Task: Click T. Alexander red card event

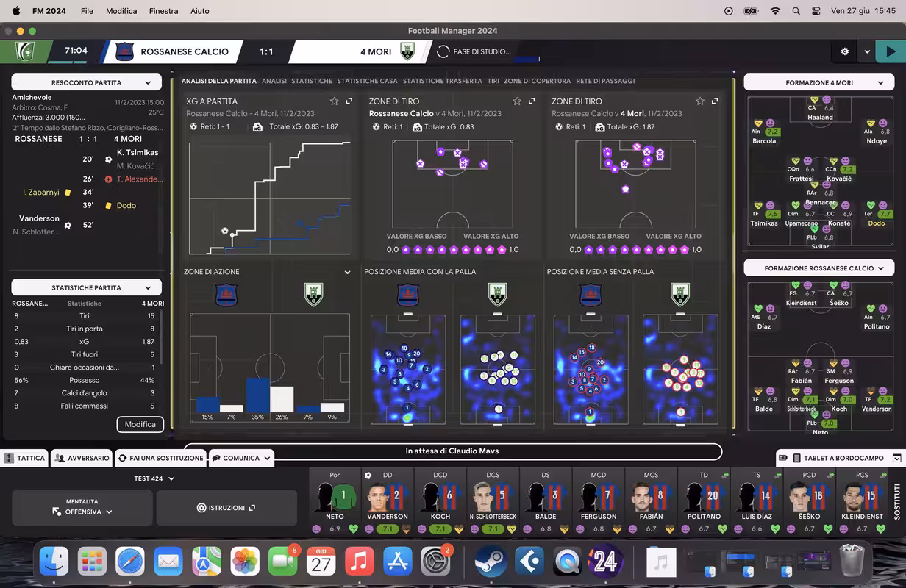Action: 140,179
